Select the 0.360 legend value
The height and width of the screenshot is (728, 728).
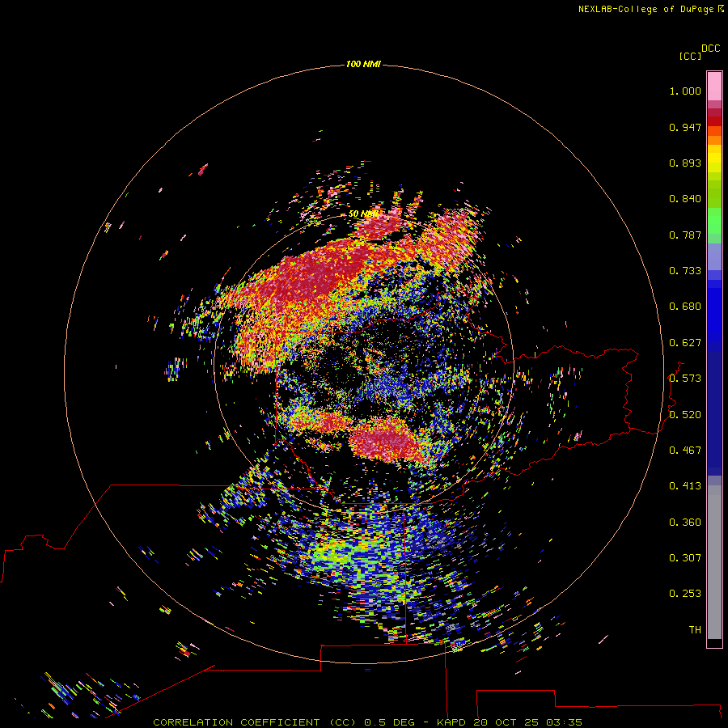pyautogui.click(x=685, y=523)
